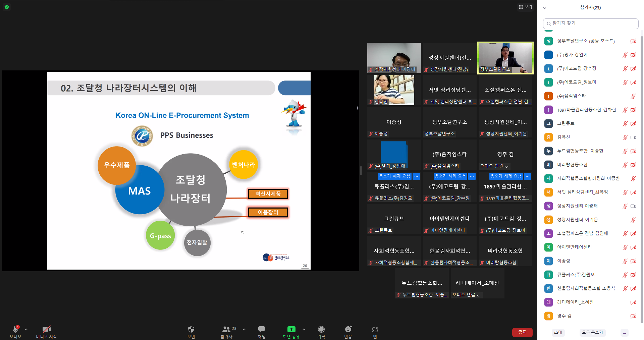Collapse the participants panel chevron
The height and width of the screenshot is (340, 644).
(x=545, y=8)
